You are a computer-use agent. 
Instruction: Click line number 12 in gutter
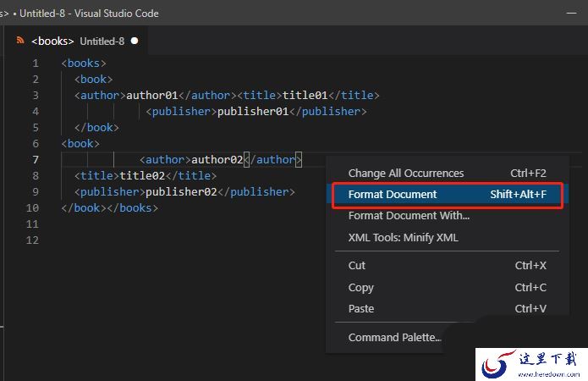[x=32, y=240]
